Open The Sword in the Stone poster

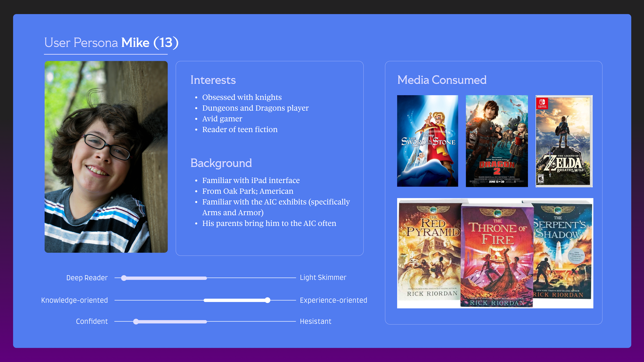pos(427,141)
